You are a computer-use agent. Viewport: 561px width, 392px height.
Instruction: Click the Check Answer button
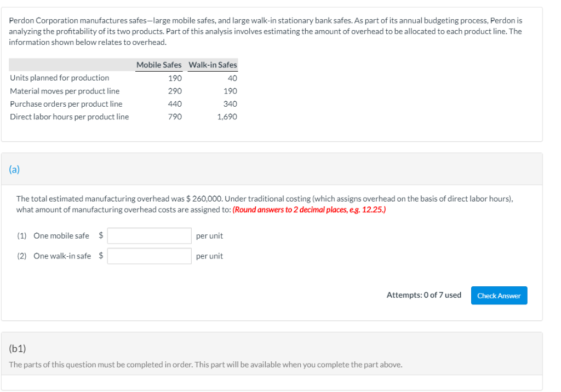[x=499, y=296]
